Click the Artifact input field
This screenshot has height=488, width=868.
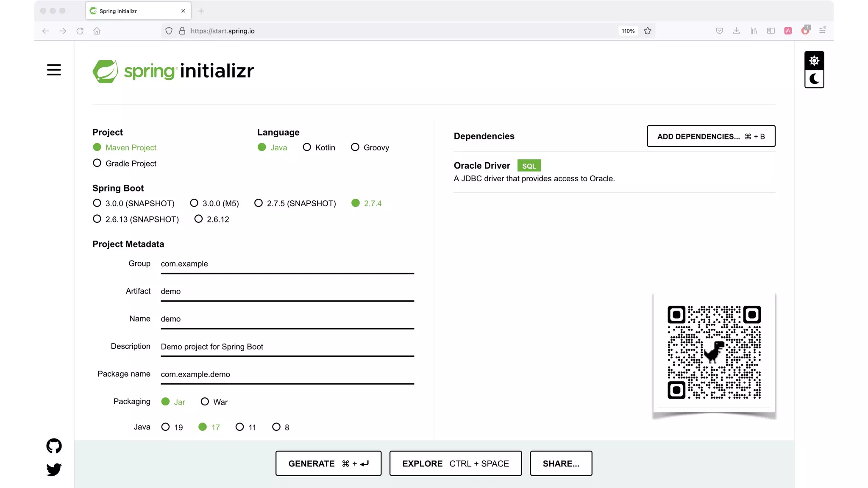coord(287,291)
